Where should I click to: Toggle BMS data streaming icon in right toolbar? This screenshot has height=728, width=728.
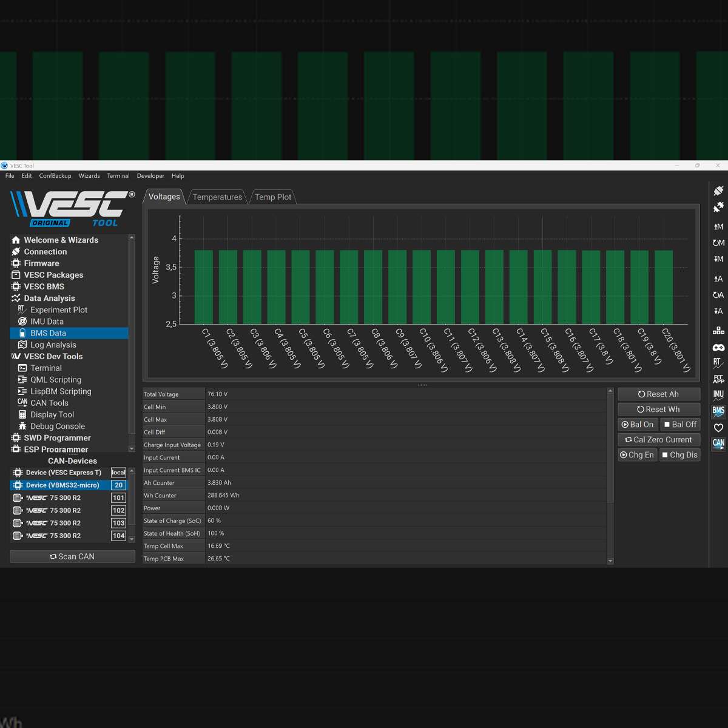tap(718, 411)
